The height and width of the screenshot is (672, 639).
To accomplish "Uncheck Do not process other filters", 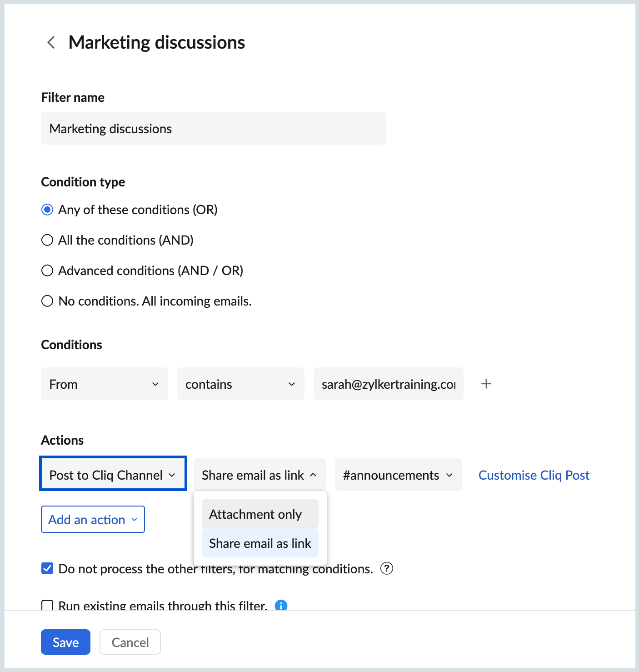I will click(x=47, y=568).
